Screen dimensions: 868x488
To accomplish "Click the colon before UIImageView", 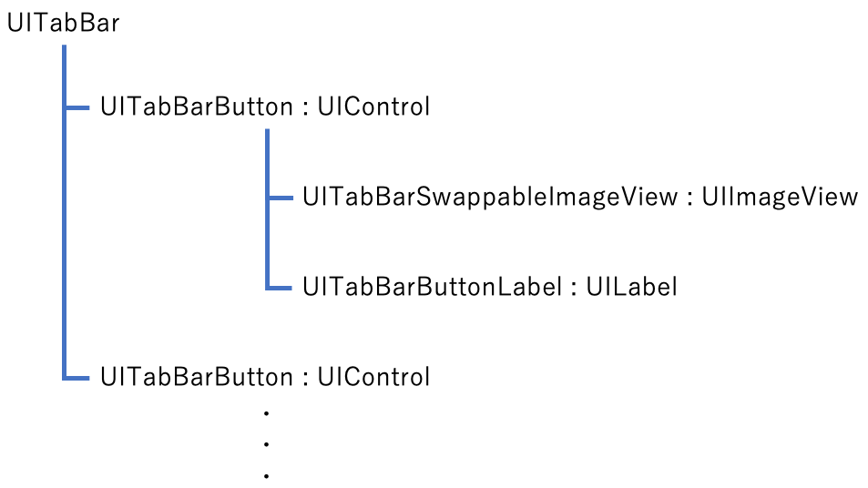I will point(689,198).
